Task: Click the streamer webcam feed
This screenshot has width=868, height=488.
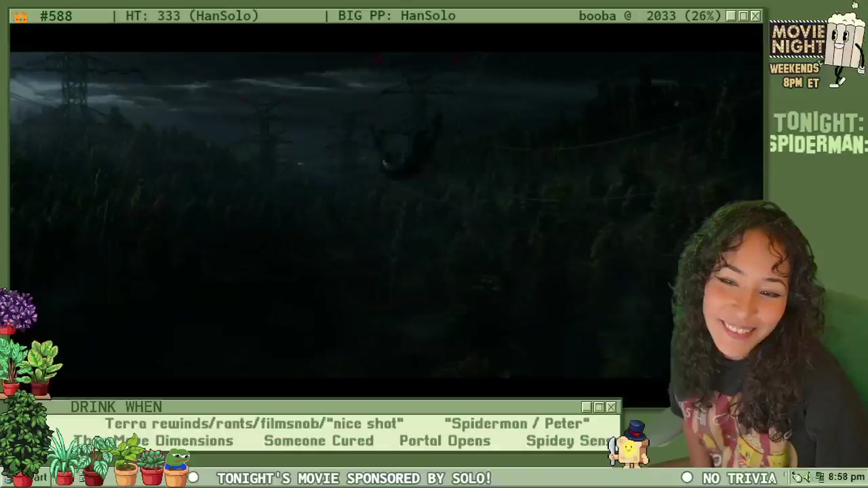Action: (769, 334)
